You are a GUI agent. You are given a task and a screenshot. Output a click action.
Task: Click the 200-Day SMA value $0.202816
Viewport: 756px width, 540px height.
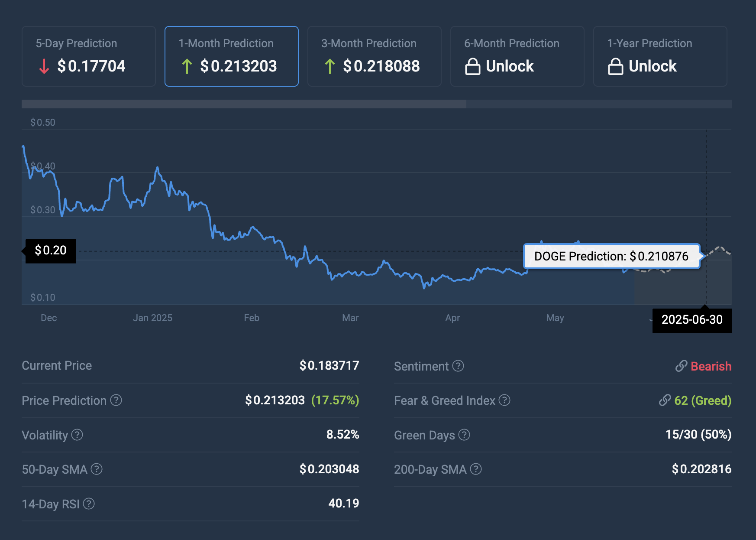pyautogui.click(x=701, y=469)
